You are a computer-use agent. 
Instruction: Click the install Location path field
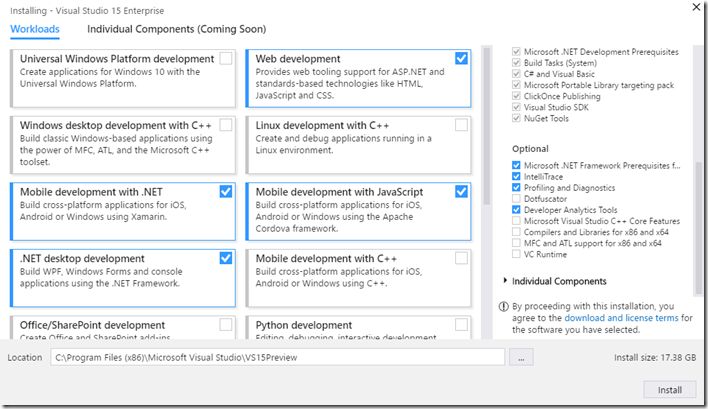(x=277, y=357)
